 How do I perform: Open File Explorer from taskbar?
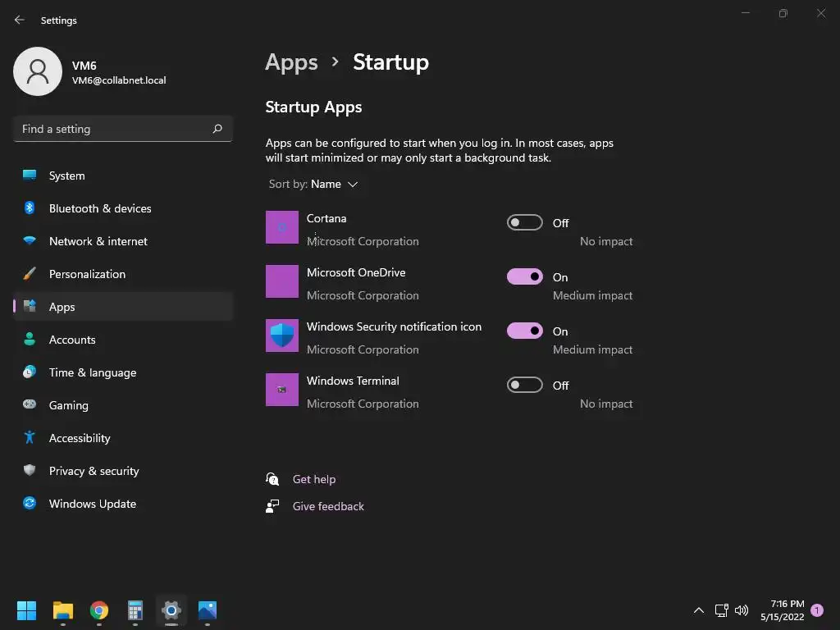[62, 610]
